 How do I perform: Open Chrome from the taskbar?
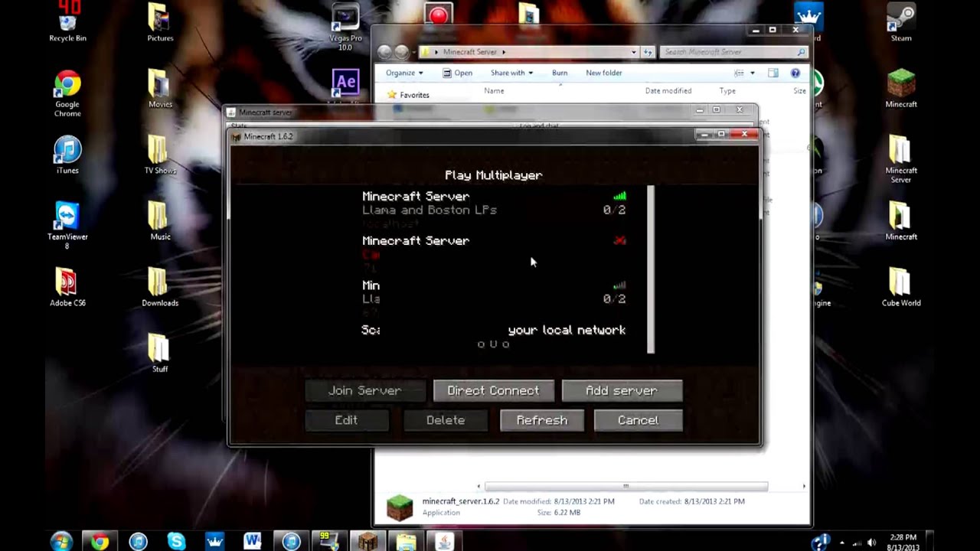(100, 541)
